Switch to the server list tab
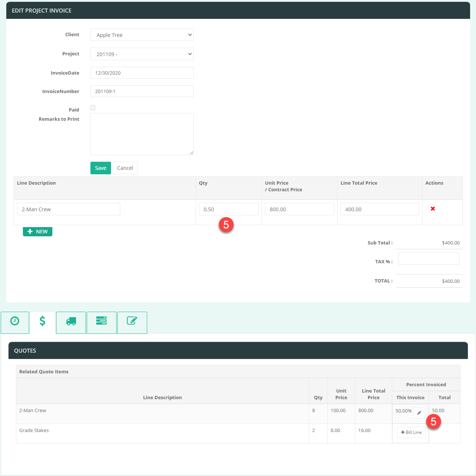 point(101,321)
